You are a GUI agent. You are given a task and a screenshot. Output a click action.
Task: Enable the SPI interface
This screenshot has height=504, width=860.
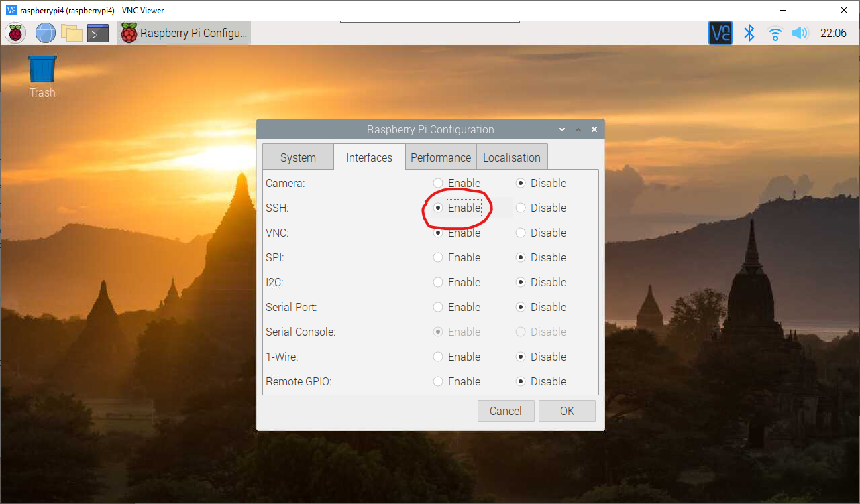click(437, 257)
